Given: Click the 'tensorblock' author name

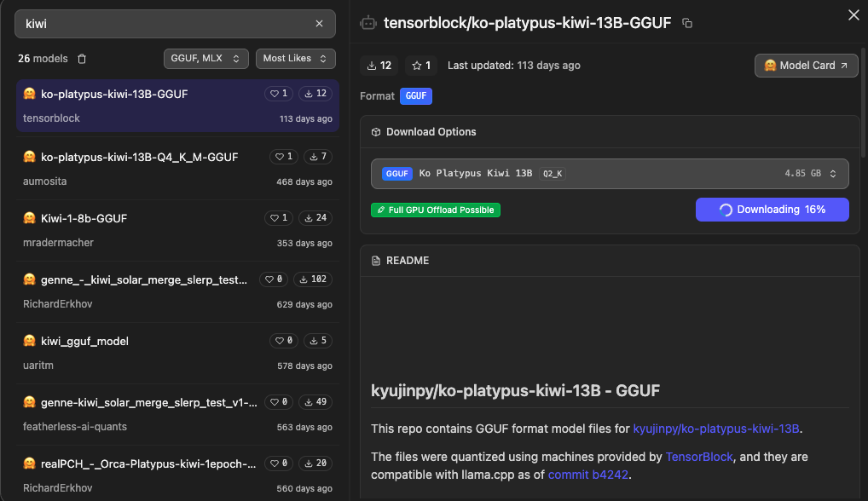Looking at the screenshot, I should point(51,118).
